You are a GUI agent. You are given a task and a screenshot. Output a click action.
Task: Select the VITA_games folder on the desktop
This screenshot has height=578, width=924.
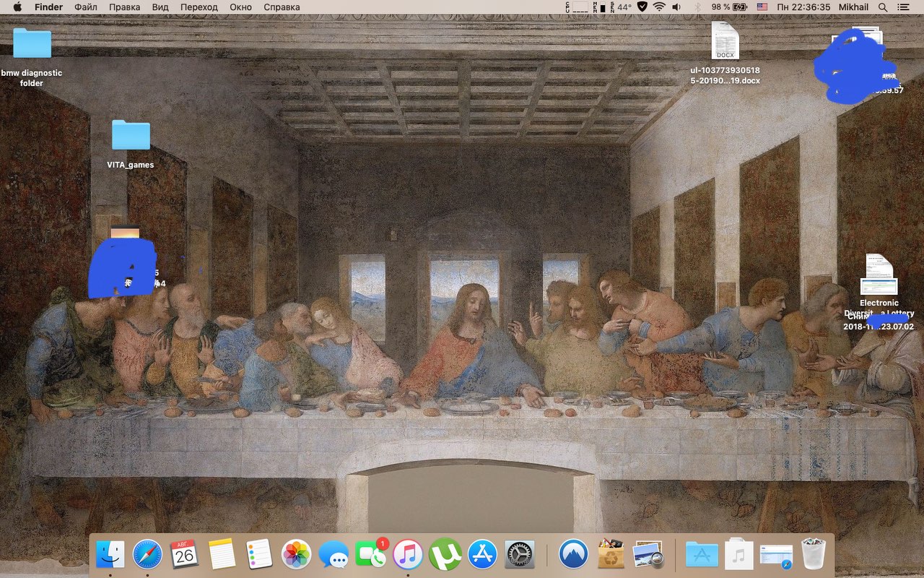pos(131,135)
